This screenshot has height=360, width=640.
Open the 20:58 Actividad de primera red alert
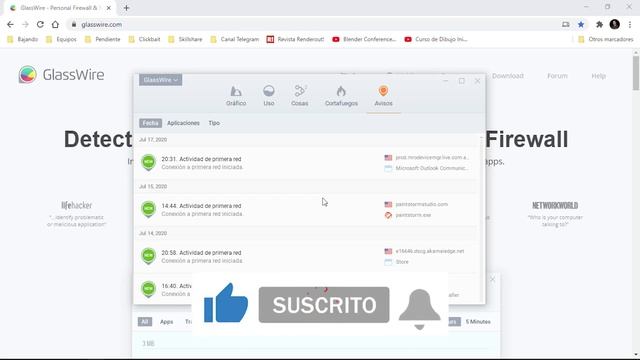tap(201, 253)
